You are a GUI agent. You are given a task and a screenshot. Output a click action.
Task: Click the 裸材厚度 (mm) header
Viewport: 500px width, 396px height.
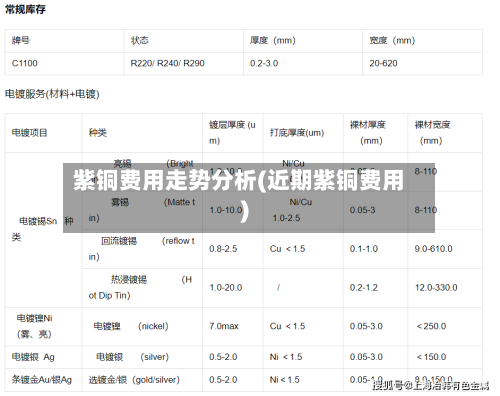pyautogui.click(x=368, y=133)
